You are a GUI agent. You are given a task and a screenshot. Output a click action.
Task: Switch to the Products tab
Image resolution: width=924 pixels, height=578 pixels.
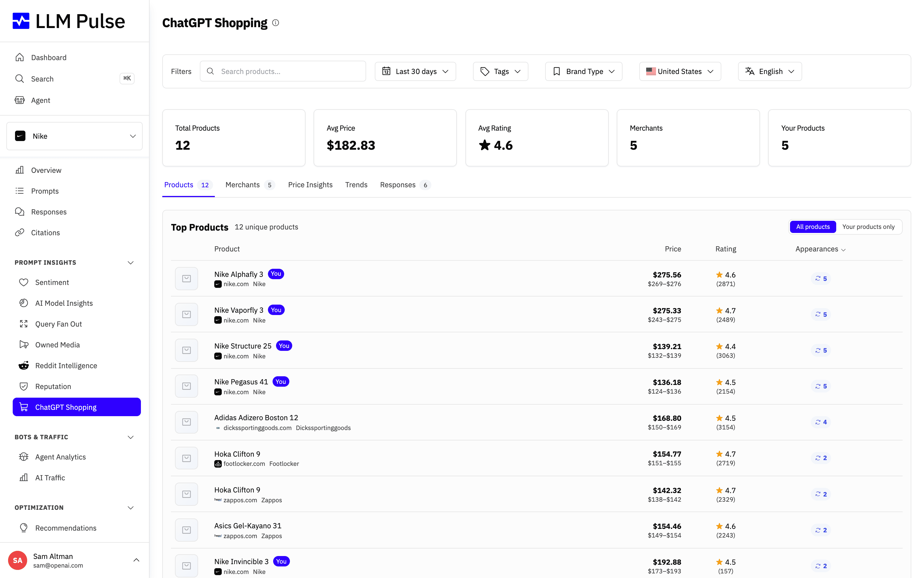click(188, 185)
